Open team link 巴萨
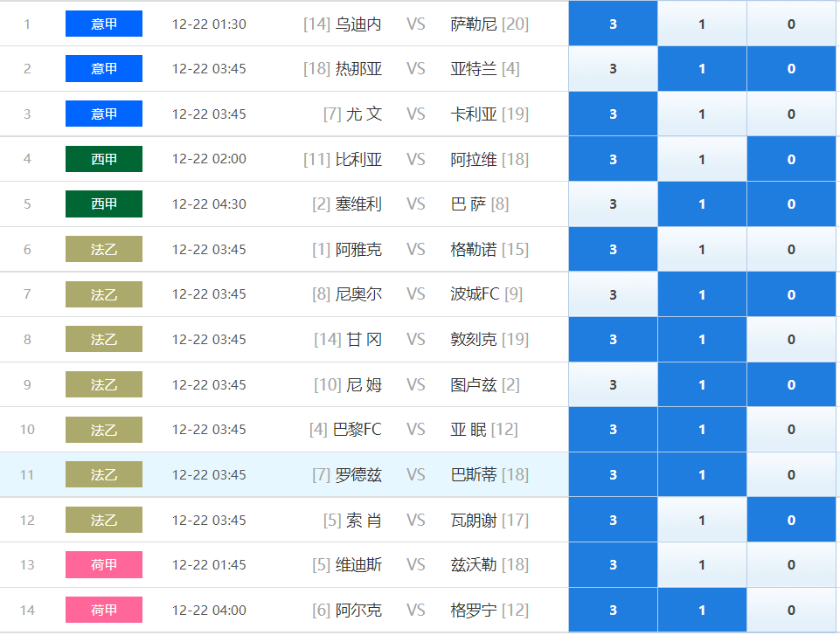The image size is (840, 635). 469,204
